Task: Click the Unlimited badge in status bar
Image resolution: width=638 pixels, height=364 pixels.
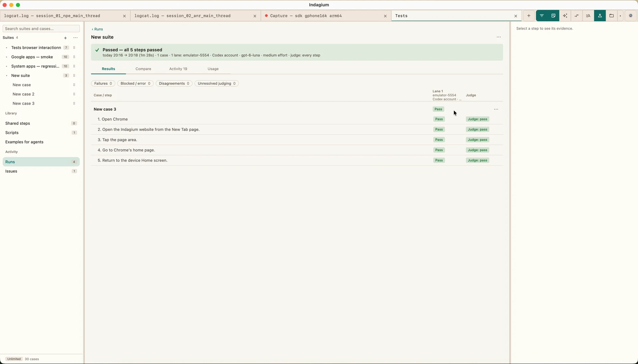Action: click(x=14, y=359)
